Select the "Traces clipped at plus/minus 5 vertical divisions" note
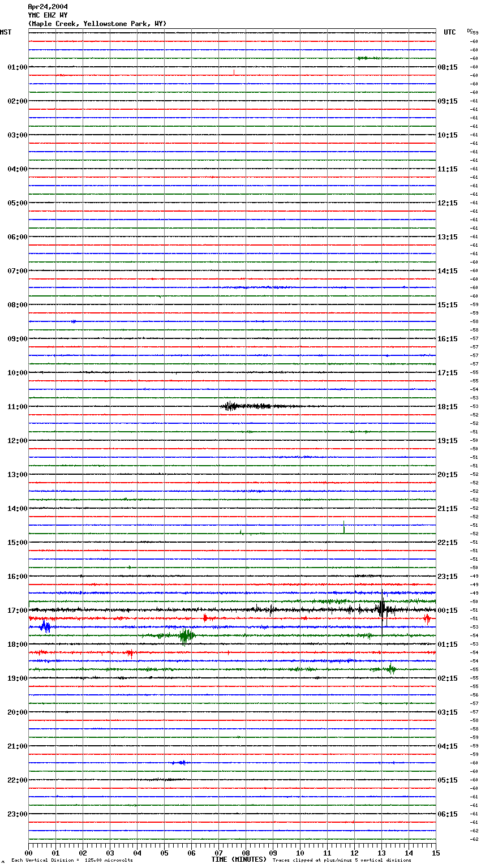The height and width of the screenshot is (868, 481). 342,860
